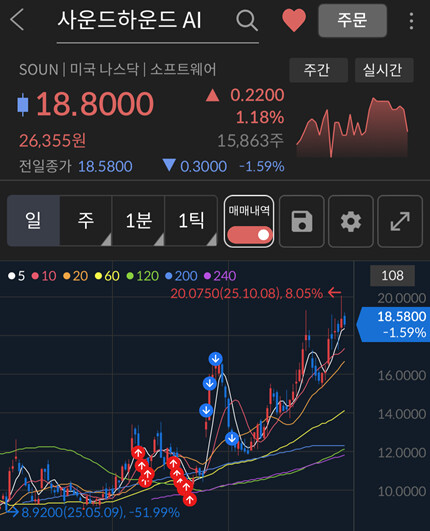Image resolution: width=430 pixels, height=531 pixels.
Task: Tap the 16.0000 axis price label
Action: pyautogui.click(x=402, y=376)
